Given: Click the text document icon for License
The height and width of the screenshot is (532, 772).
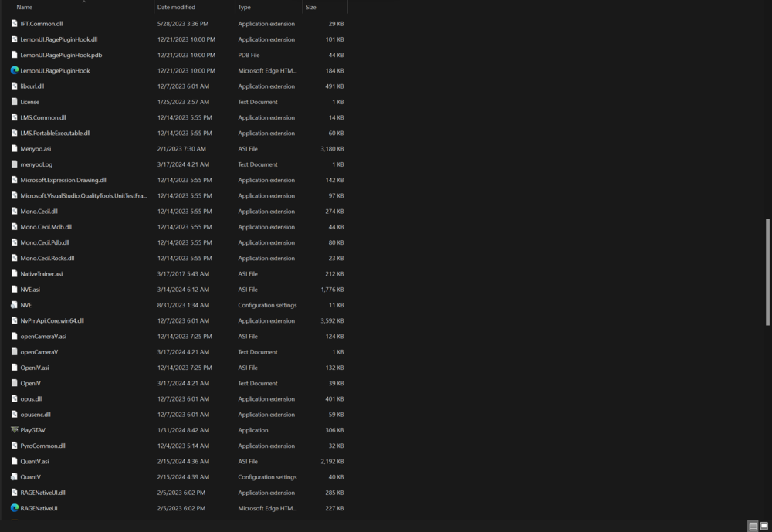Looking at the screenshot, I should pos(14,102).
